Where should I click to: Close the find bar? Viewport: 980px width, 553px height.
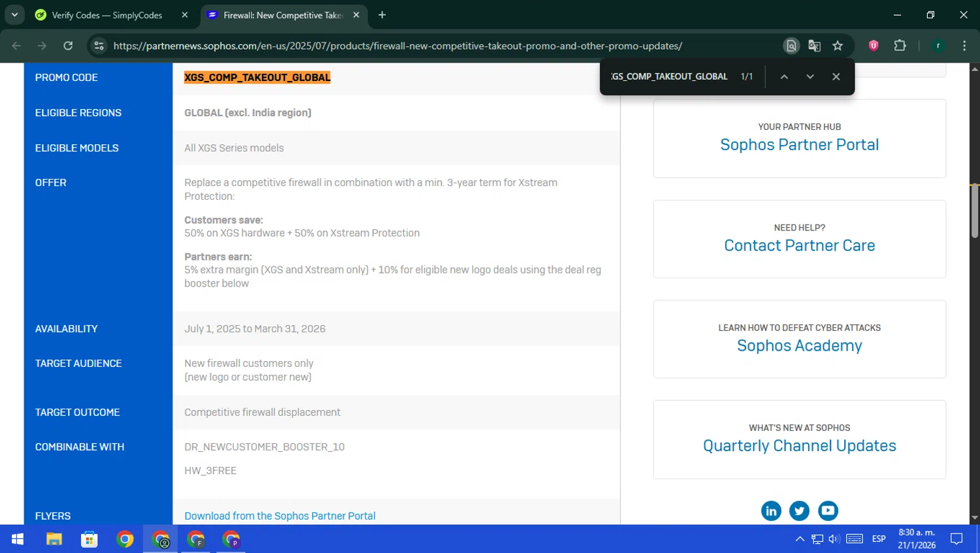[836, 76]
